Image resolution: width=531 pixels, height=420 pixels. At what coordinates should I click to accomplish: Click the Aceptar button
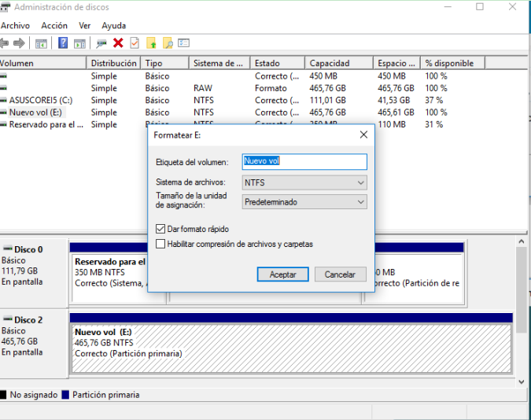coord(283,274)
